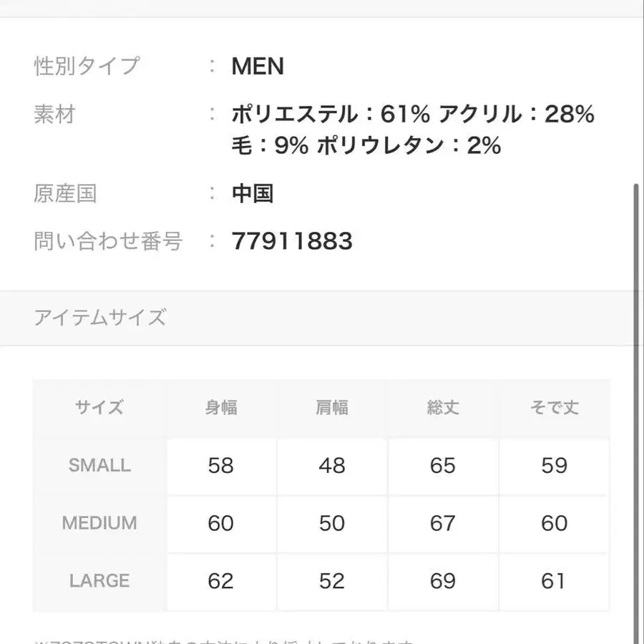
Task: Click the そで丈 column header
Action: (554, 408)
